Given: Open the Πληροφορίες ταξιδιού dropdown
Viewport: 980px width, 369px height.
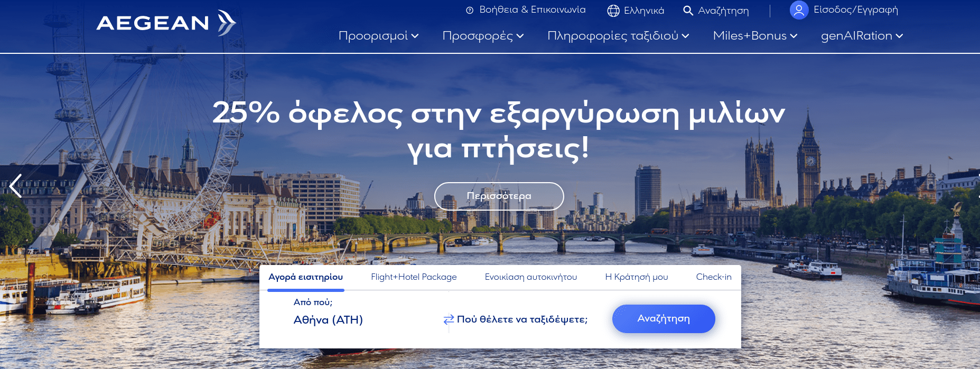Looking at the screenshot, I should 618,36.
